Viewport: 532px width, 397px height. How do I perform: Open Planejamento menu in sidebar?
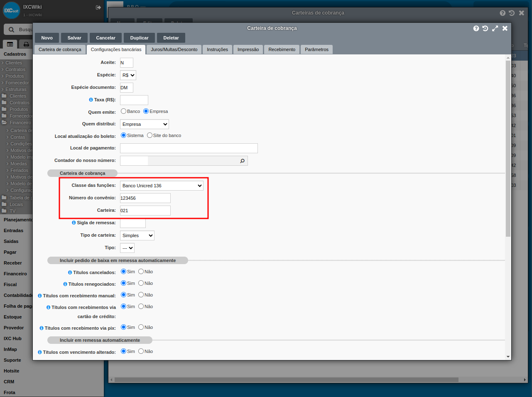tap(18, 220)
